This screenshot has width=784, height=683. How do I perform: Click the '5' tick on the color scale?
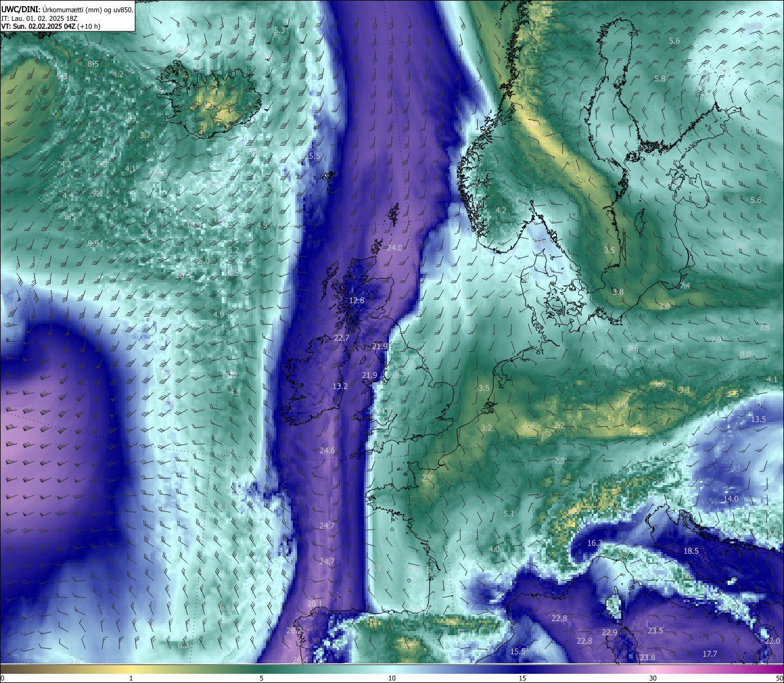coord(262,678)
